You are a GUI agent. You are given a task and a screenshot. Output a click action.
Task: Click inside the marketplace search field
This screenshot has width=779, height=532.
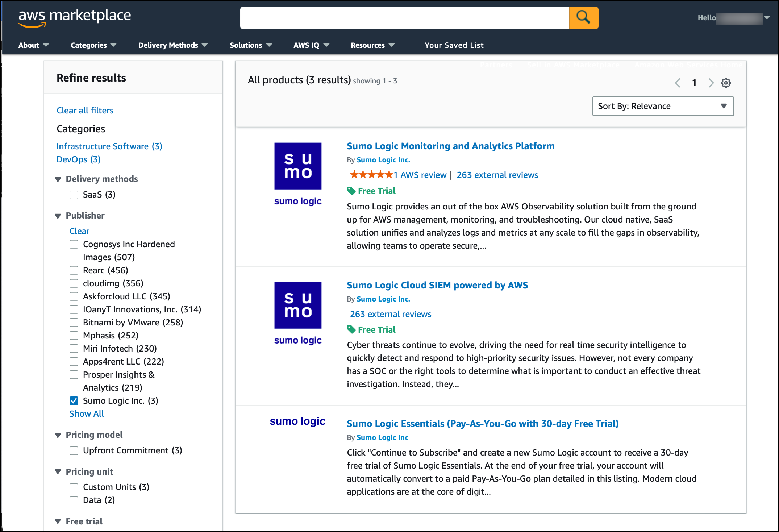404,17
